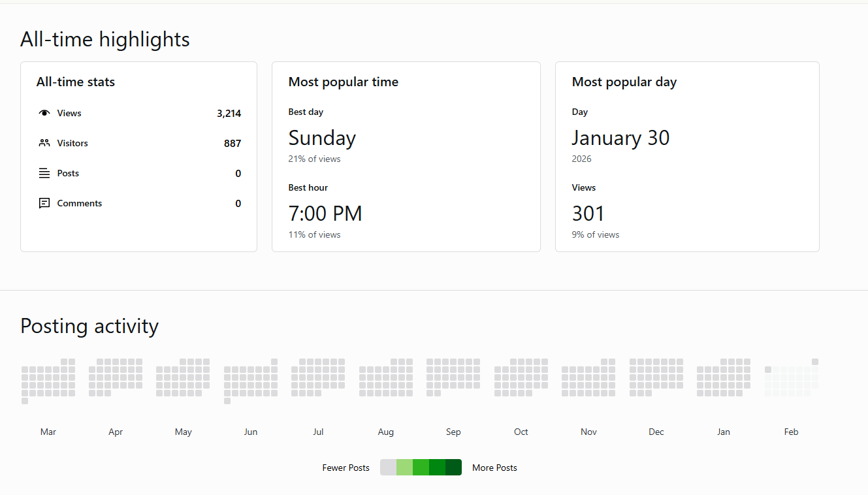Click the all-time Views count 3,214
This screenshot has height=495, width=868.
click(x=229, y=114)
